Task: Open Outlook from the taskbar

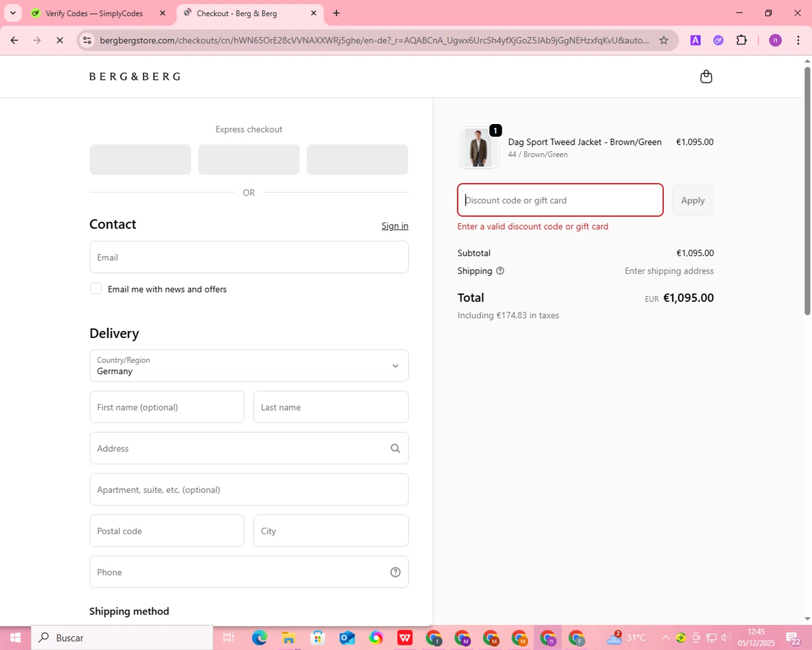Action: click(x=347, y=638)
